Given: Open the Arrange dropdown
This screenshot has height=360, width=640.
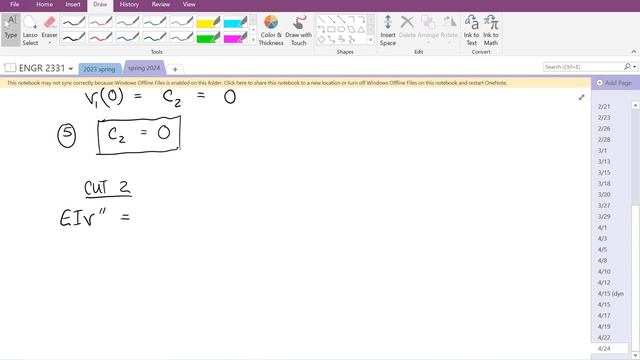Looking at the screenshot, I should click(428, 29).
